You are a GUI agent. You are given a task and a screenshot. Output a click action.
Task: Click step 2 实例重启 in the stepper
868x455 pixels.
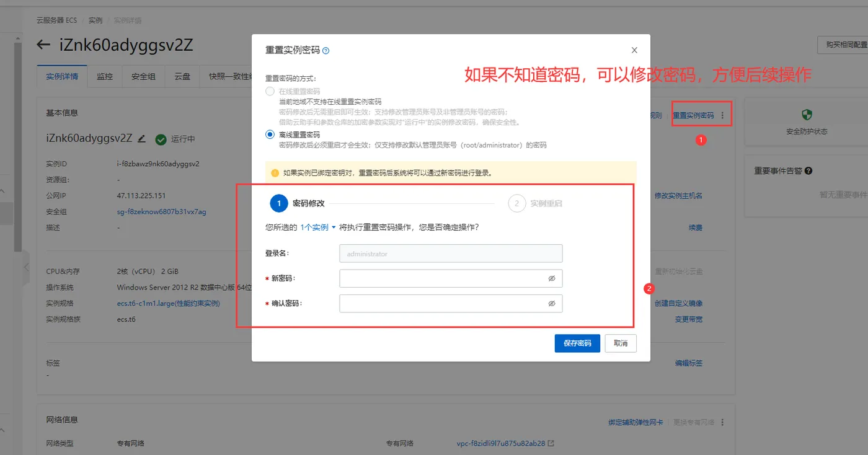[x=536, y=203]
